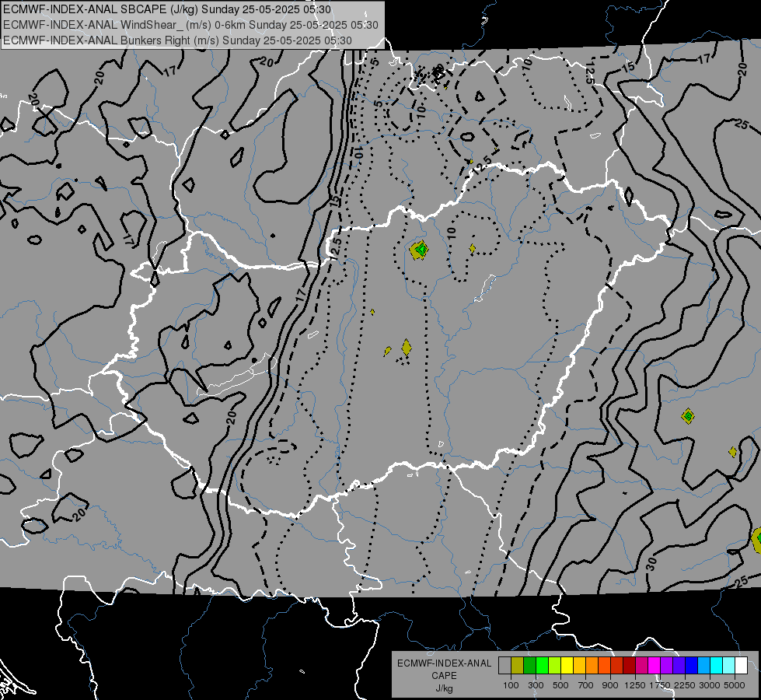The width and height of the screenshot is (761, 700).
Task: Select the dark red legend swatch
Action: pyautogui.click(x=629, y=665)
